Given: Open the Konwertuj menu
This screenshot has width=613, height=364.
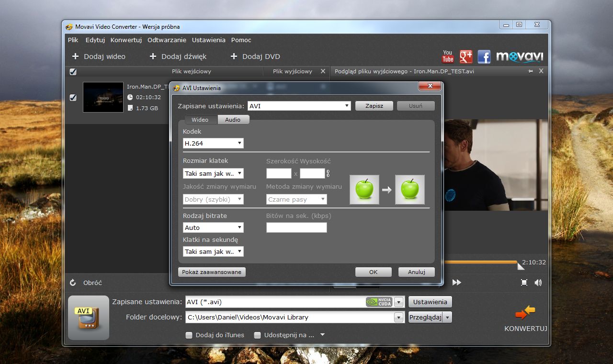Looking at the screenshot, I should 126,40.
